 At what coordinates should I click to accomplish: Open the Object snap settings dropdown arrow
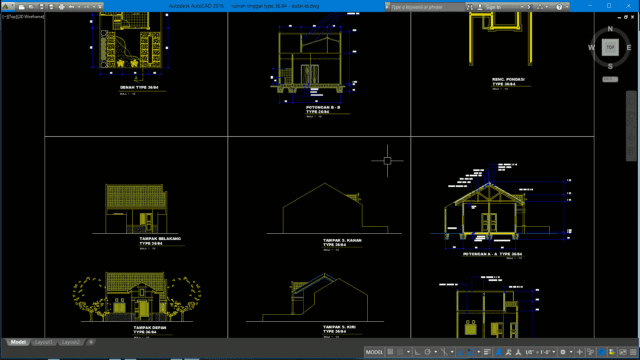point(479,352)
